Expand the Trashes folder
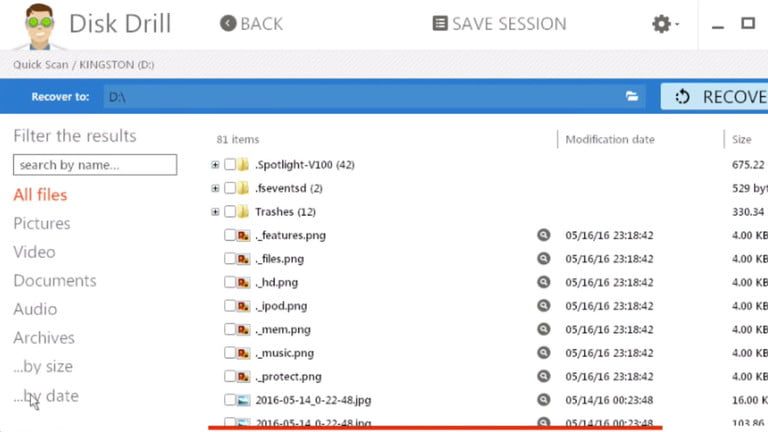 pyautogui.click(x=215, y=212)
